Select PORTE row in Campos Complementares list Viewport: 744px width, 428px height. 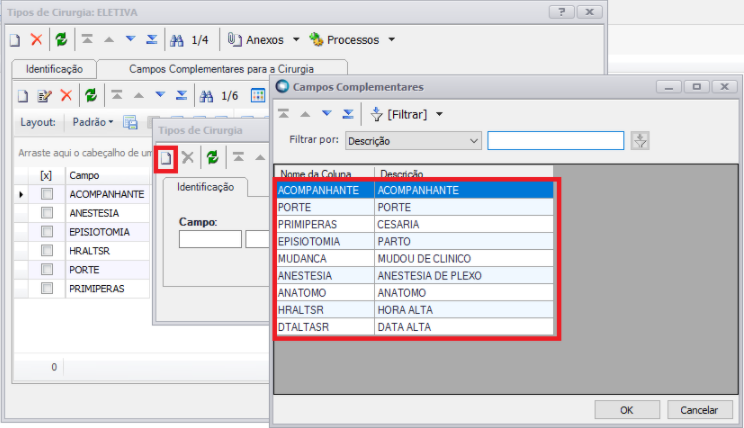[415, 207]
